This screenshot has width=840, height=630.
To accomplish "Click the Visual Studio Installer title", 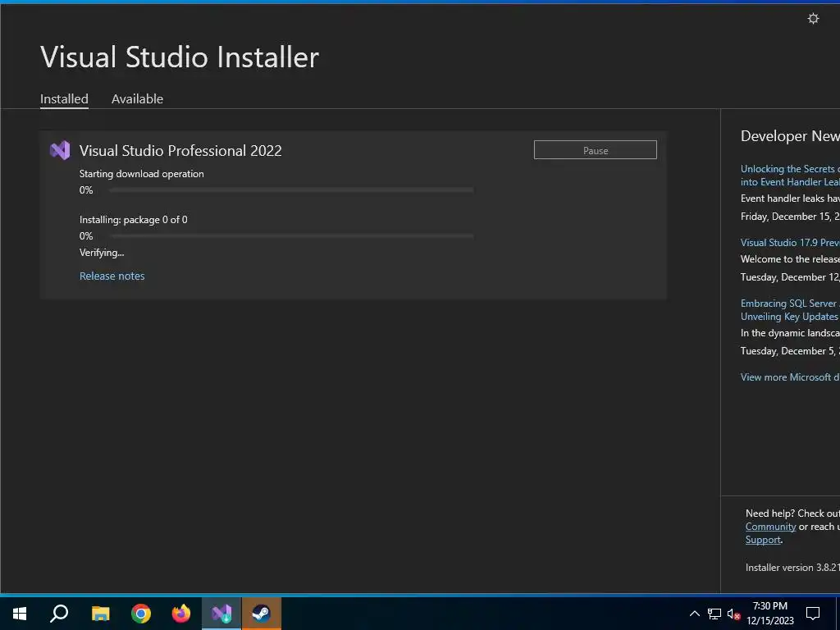I will point(180,57).
